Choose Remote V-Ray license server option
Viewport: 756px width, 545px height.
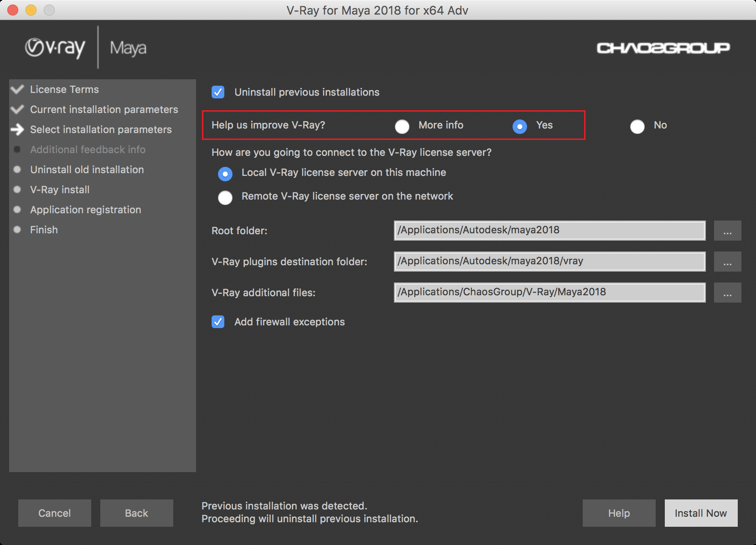click(225, 197)
